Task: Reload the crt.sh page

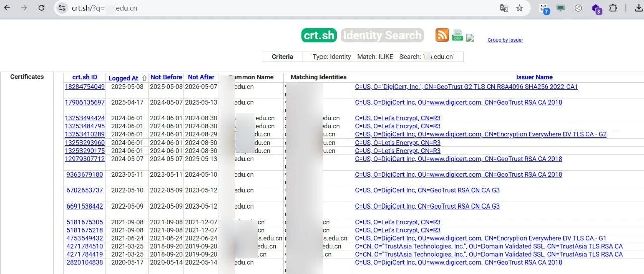Action: point(42,8)
